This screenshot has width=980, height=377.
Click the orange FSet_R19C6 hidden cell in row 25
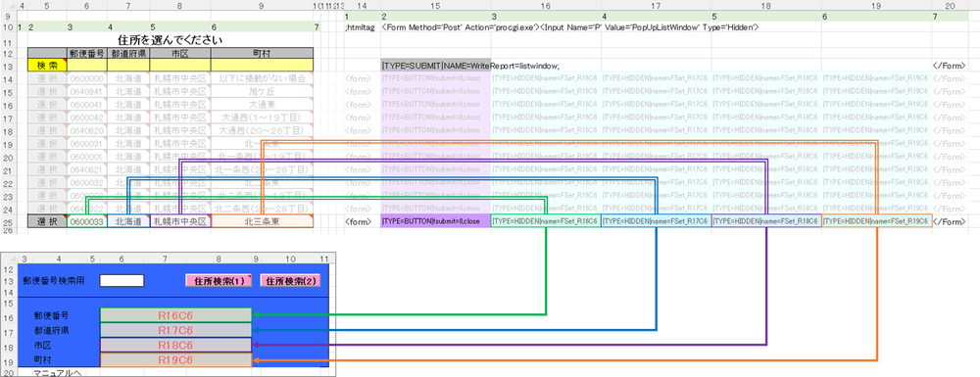pos(877,221)
